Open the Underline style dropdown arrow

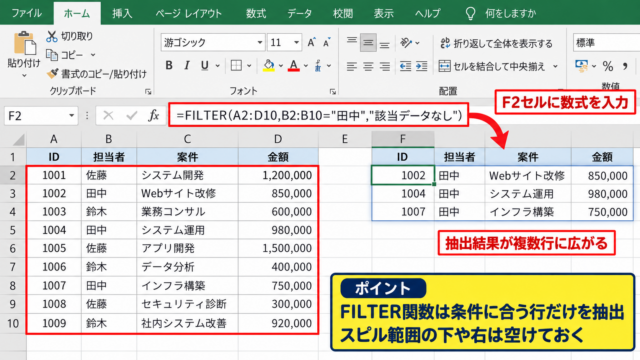tap(218, 66)
